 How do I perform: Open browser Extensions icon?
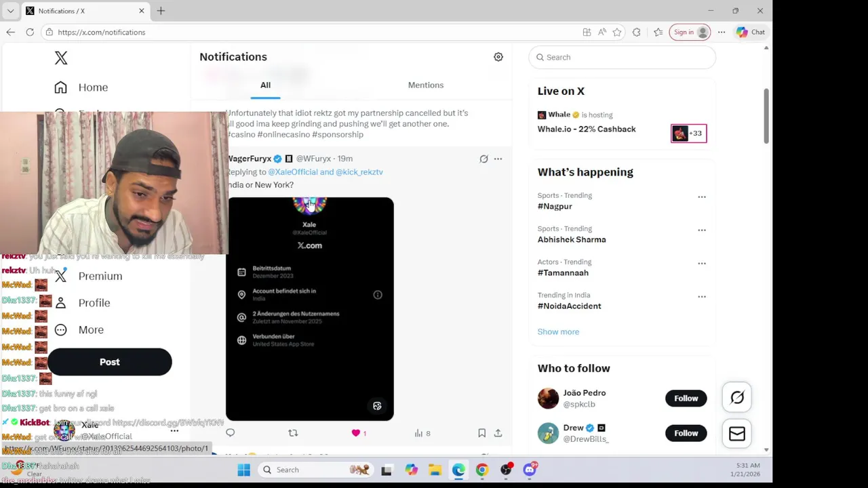[x=636, y=33]
